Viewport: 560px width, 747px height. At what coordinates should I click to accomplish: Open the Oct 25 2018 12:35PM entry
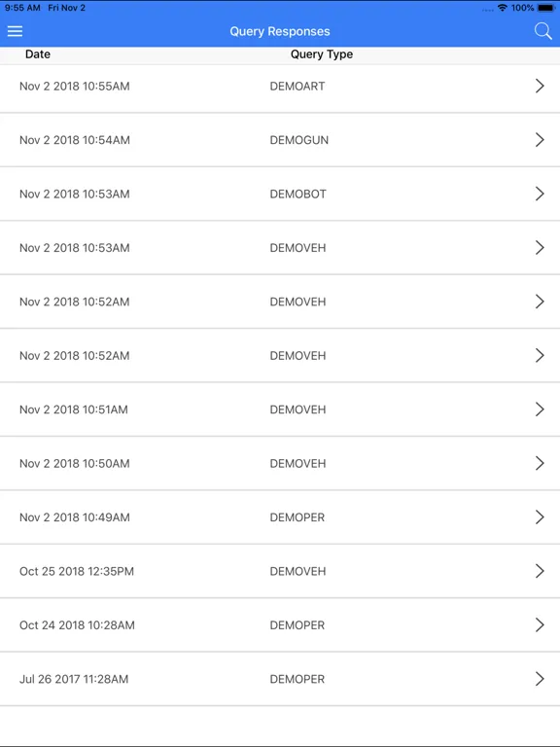pyautogui.click(x=280, y=571)
